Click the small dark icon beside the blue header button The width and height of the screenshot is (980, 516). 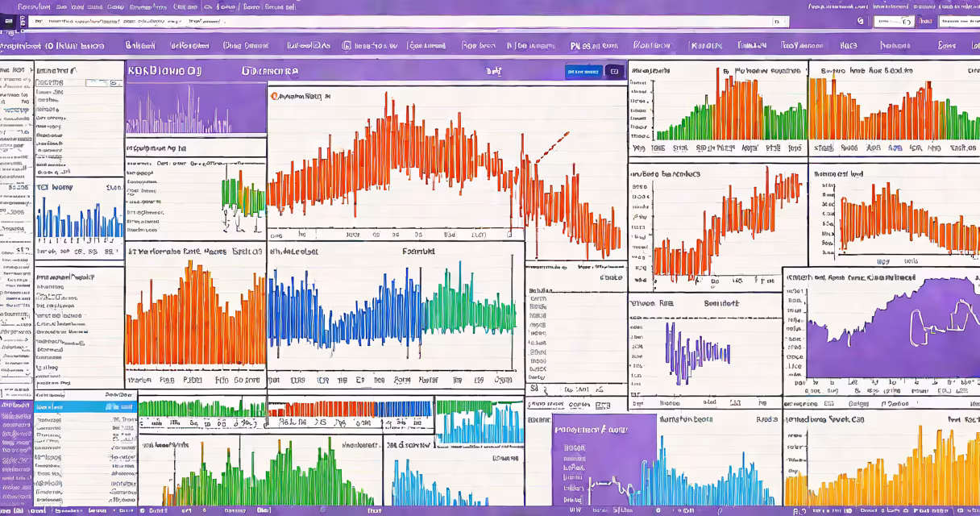click(x=614, y=72)
